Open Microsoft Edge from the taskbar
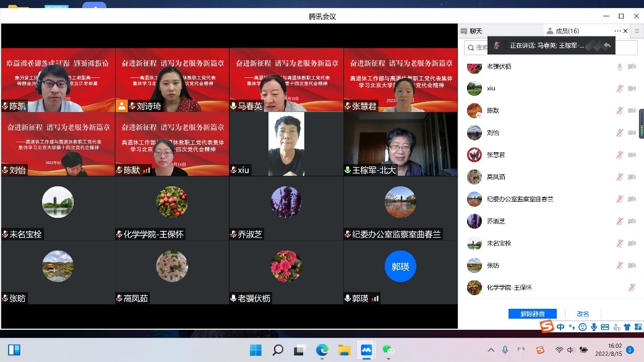 point(322,350)
